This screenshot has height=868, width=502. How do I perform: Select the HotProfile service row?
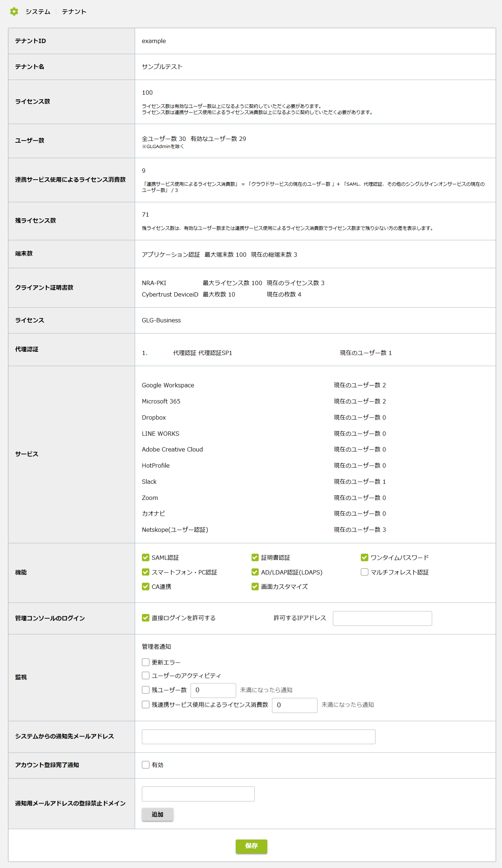click(x=264, y=465)
